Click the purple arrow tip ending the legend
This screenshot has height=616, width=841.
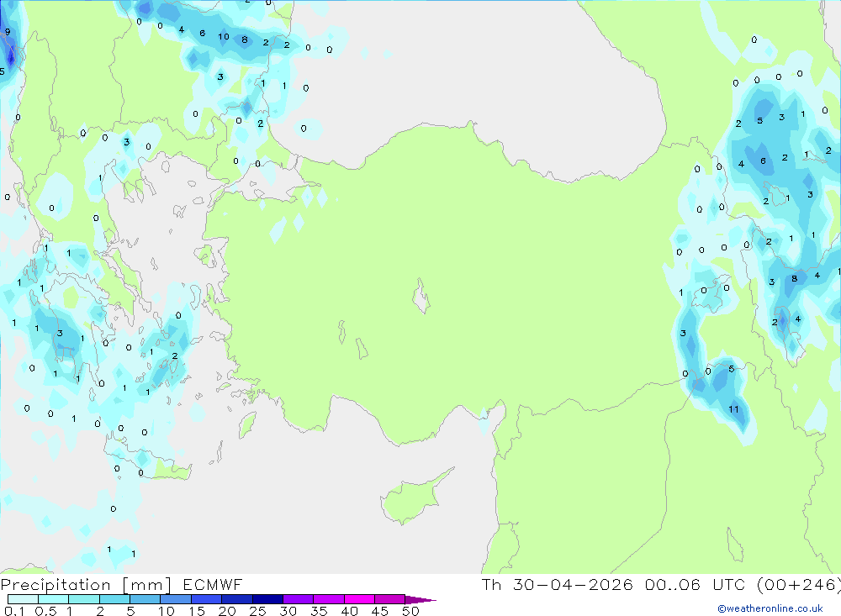(420, 599)
